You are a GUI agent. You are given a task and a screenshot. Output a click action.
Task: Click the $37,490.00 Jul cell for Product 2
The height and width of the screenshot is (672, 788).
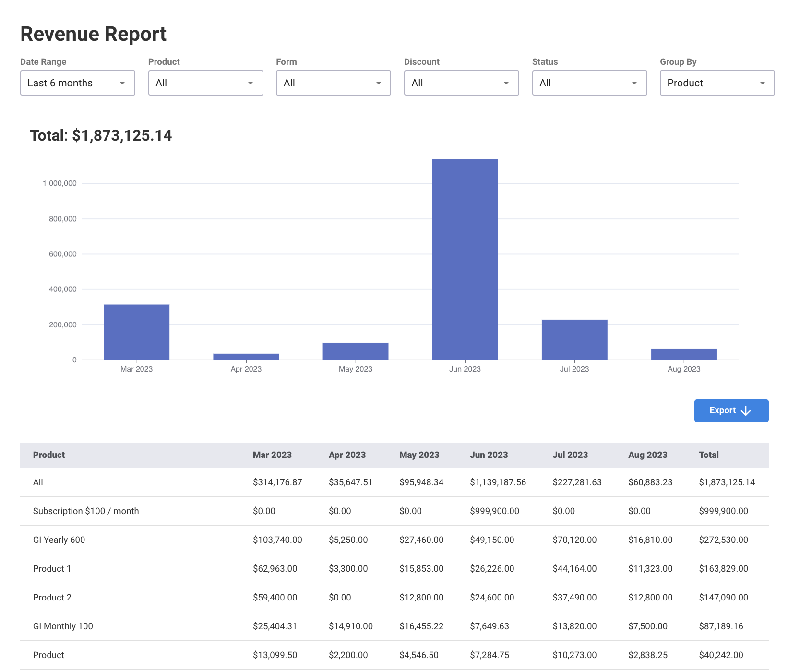point(574,598)
